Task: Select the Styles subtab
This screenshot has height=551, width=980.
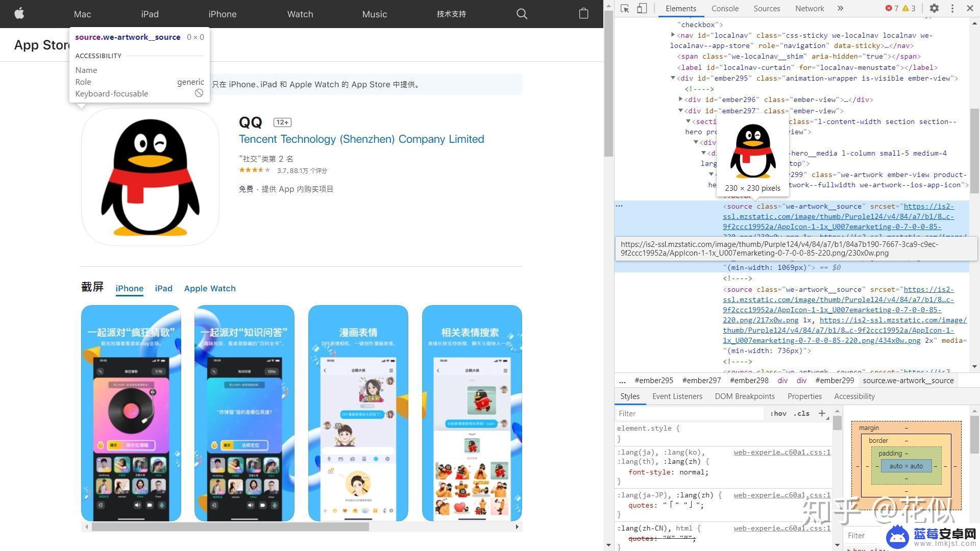Action: pyautogui.click(x=630, y=396)
